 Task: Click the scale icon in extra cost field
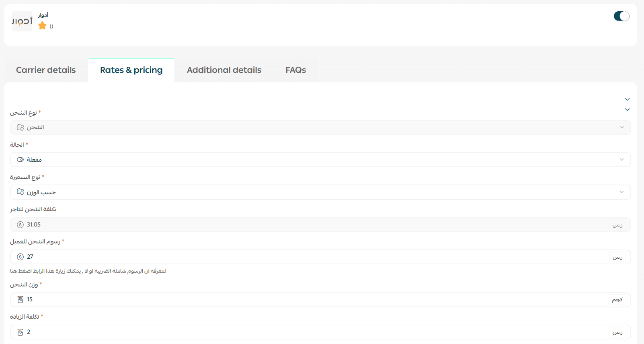(x=20, y=332)
